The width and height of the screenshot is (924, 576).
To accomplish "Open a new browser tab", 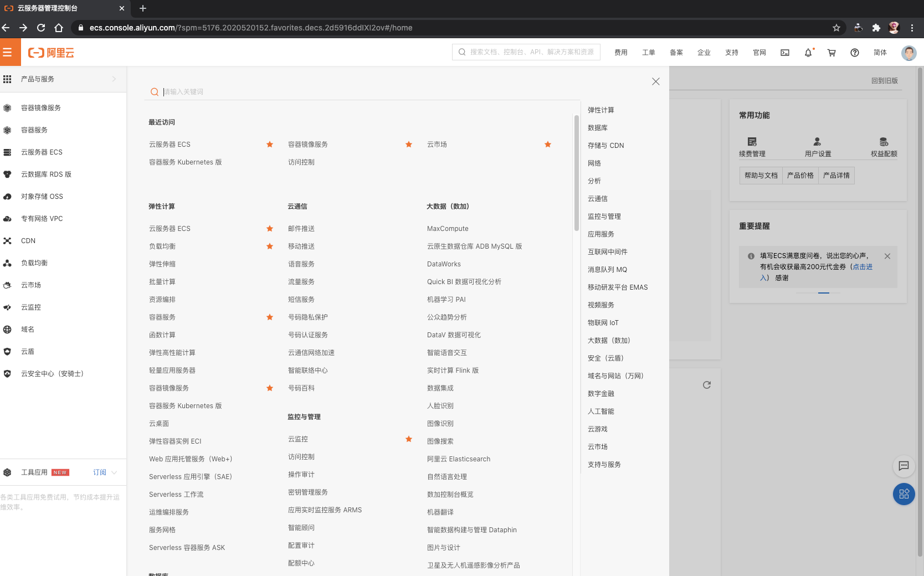I will (143, 8).
